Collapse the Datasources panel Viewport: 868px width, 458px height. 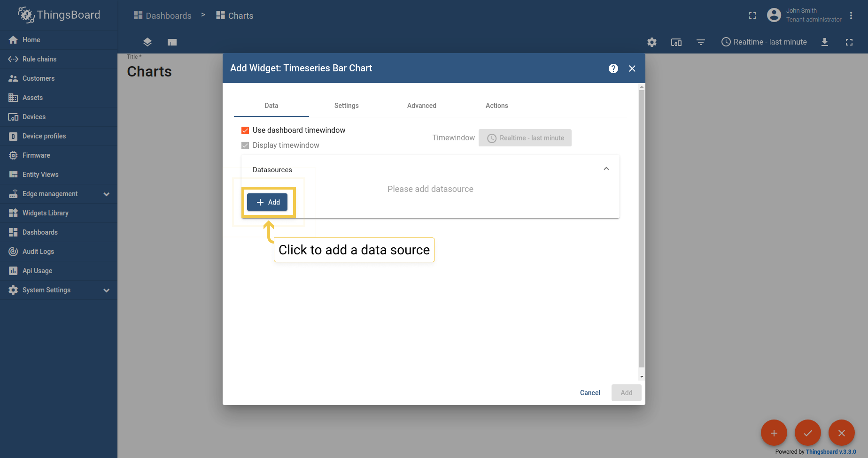pos(606,168)
